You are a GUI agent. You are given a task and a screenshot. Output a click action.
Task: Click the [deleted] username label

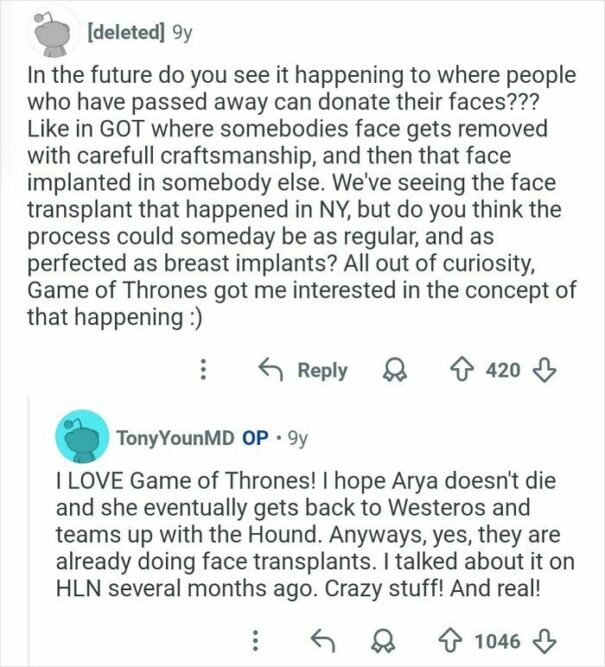pos(126,29)
